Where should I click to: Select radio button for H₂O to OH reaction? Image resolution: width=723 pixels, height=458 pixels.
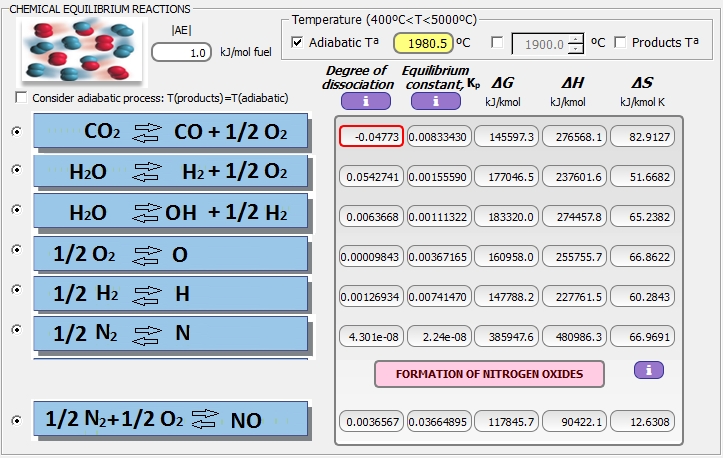tap(15, 210)
